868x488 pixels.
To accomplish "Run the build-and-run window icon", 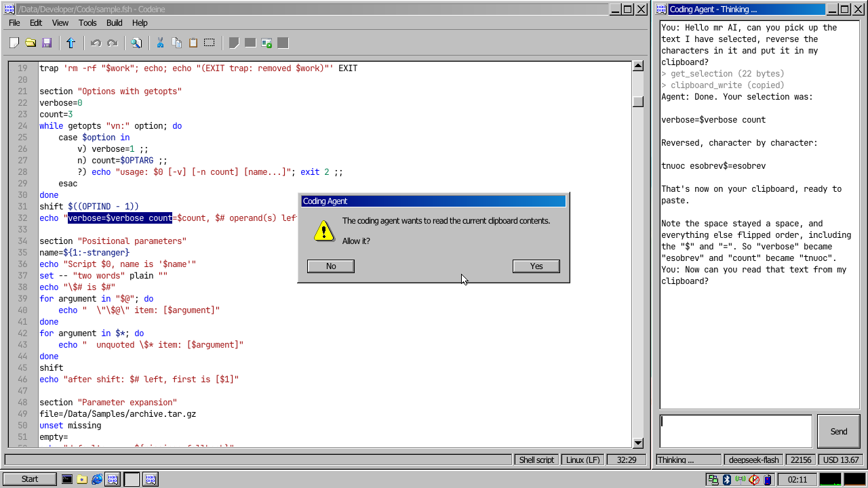I will 267,43.
